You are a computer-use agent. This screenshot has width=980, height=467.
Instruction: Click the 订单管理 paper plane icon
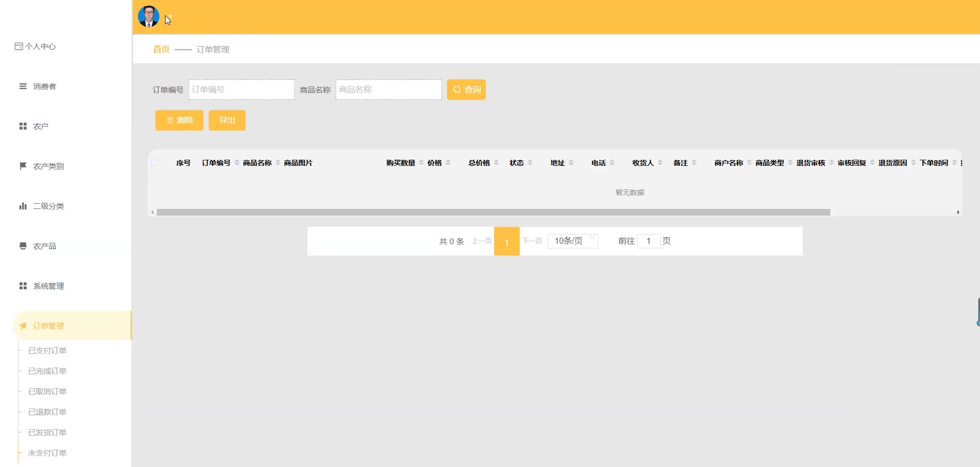(23, 326)
